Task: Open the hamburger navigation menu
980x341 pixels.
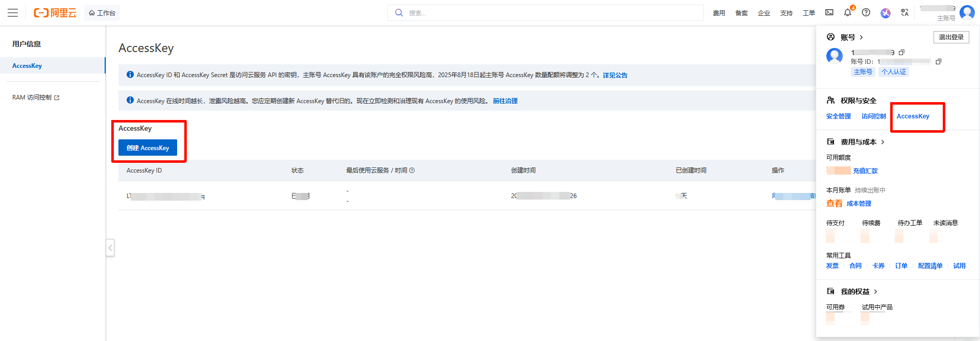Action: [x=13, y=13]
